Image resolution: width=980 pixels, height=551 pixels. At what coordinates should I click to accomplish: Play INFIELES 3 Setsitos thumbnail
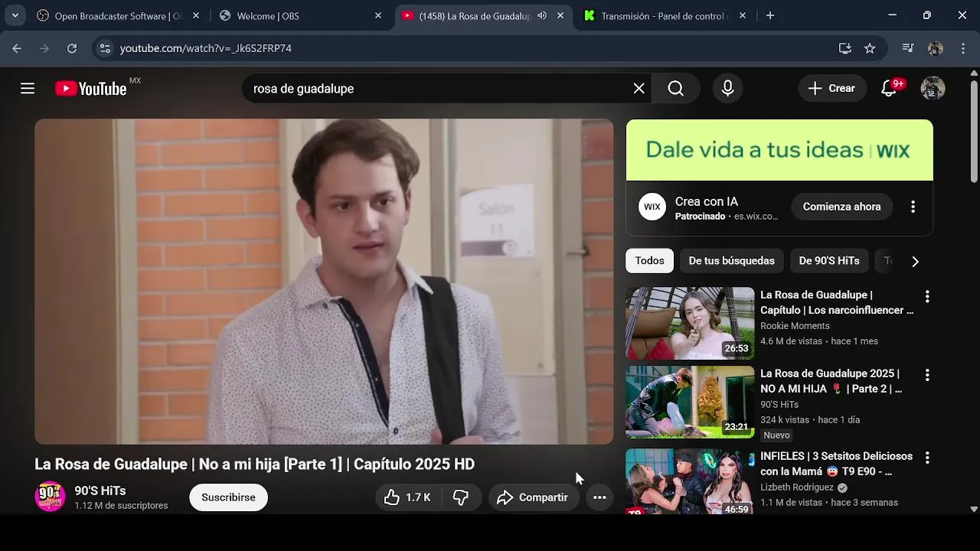[x=690, y=481]
